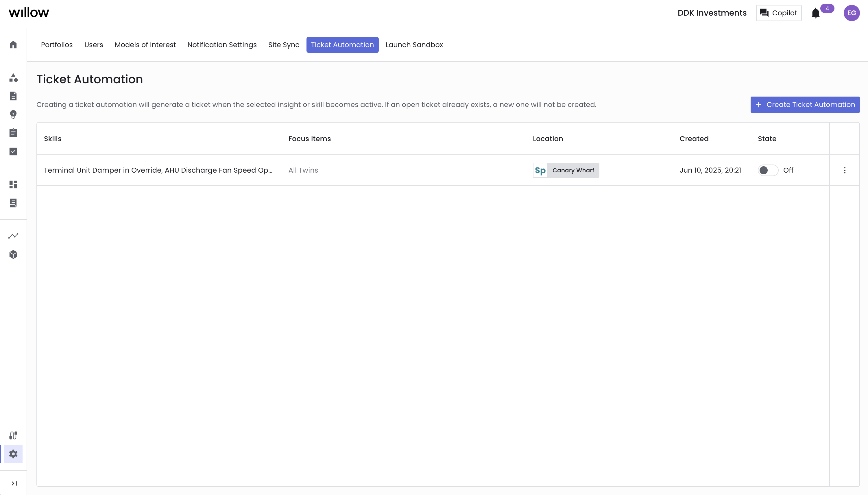Open the Time Series line chart icon
The image size is (868, 495).
pyautogui.click(x=13, y=236)
